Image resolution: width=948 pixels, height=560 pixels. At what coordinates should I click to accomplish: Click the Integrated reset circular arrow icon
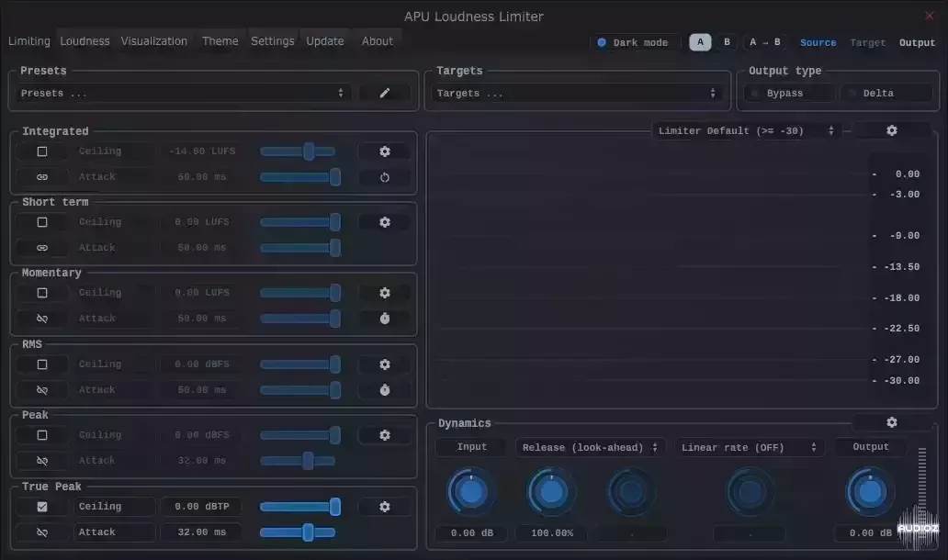pyautogui.click(x=385, y=177)
